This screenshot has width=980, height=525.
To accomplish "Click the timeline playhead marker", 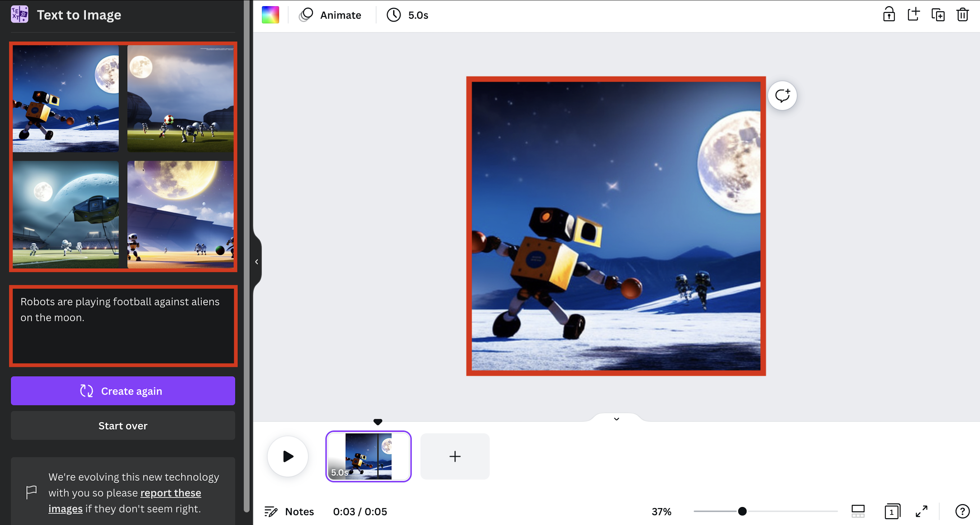I will (377, 422).
